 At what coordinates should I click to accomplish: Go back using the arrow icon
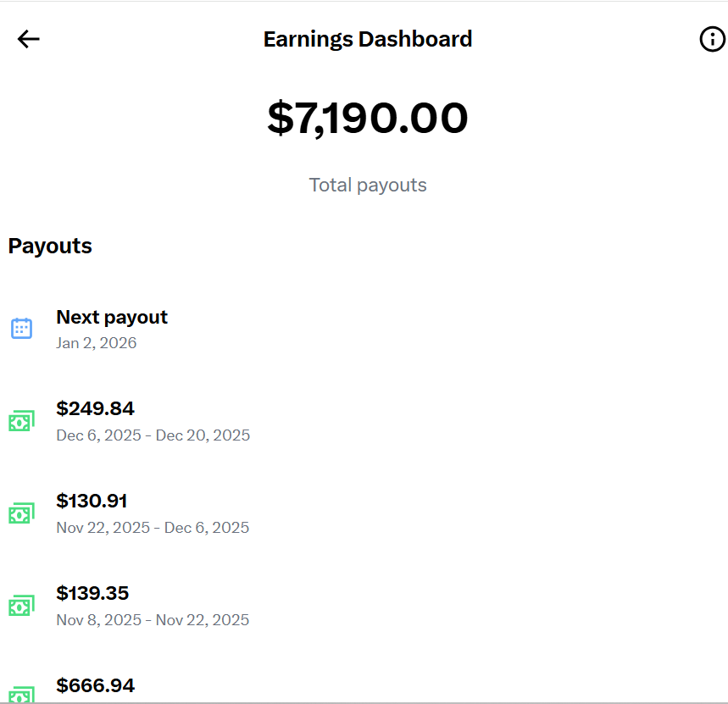[29, 39]
